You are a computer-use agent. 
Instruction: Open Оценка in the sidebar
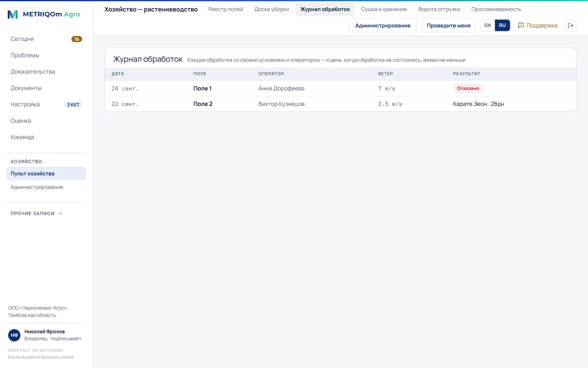click(x=46, y=121)
